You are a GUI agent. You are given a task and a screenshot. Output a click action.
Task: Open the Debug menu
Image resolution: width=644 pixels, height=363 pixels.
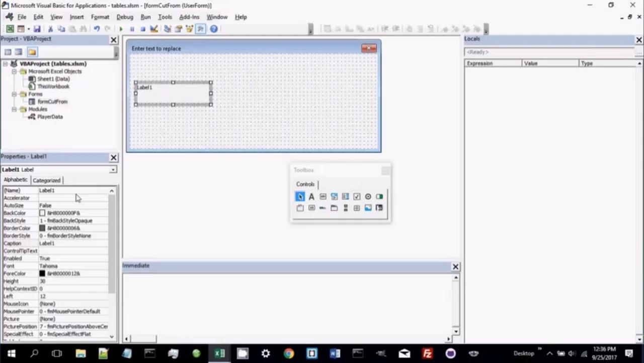(125, 17)
